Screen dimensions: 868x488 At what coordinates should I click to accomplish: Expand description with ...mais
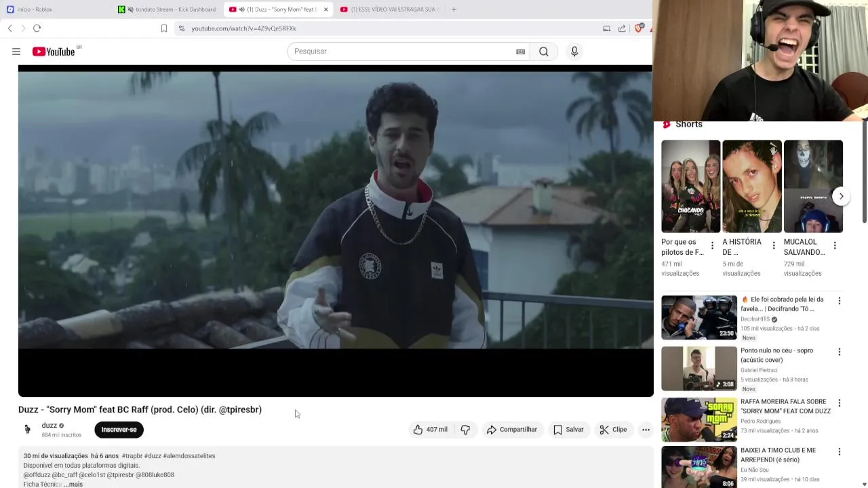[73, 484]
